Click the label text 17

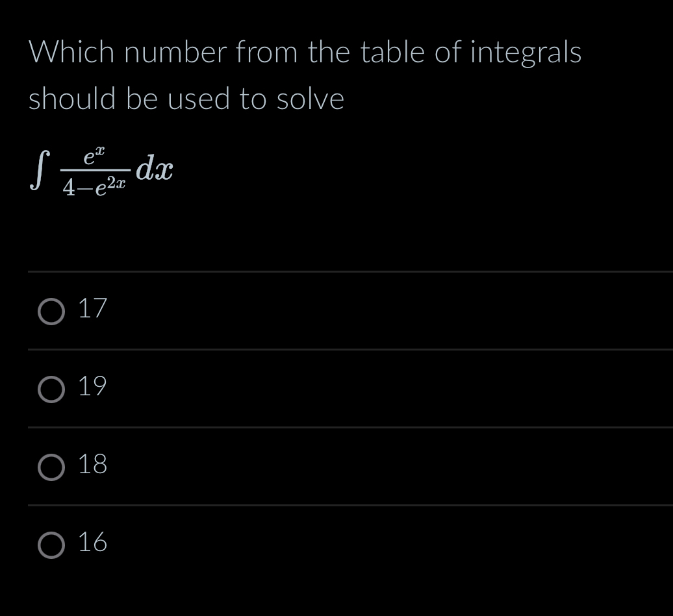click(92, 310)
